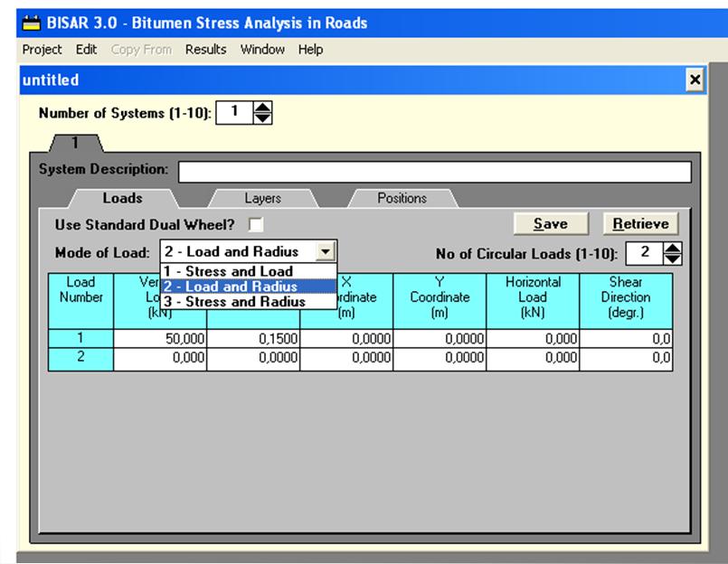Click the System Description text field
The width and height of the screenshot is (728, 564).
pyautogui.click(x=435, y=172)
